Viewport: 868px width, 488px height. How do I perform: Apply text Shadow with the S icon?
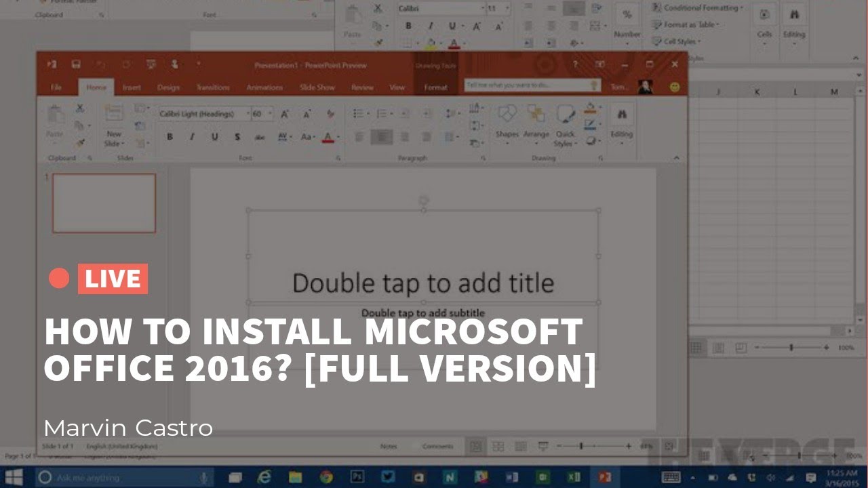237,137
